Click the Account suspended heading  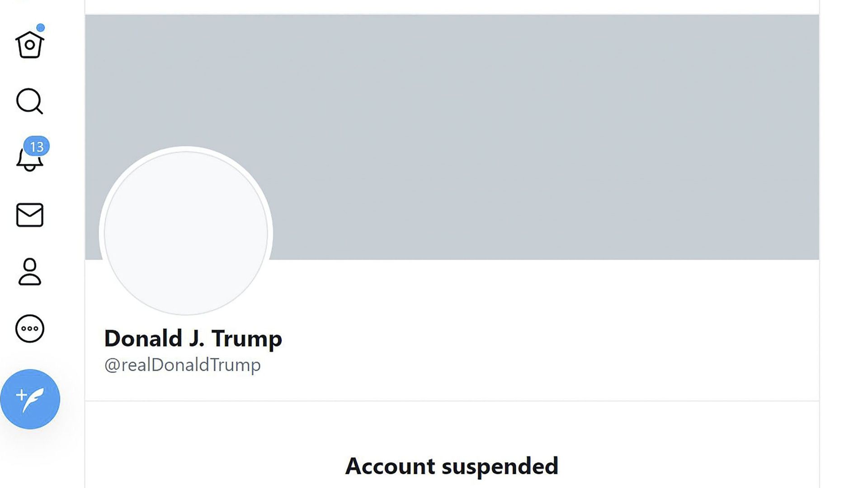tap(452, 466)
